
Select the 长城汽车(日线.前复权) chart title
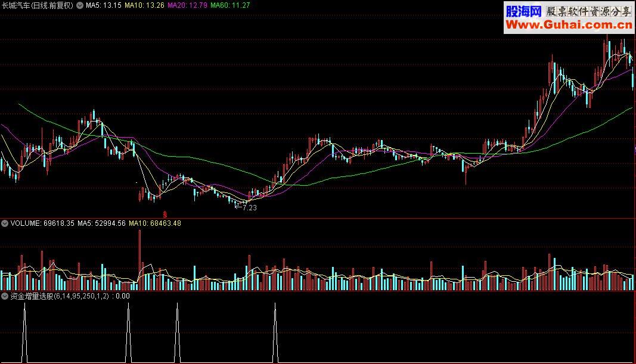click(x=38, y=5)
